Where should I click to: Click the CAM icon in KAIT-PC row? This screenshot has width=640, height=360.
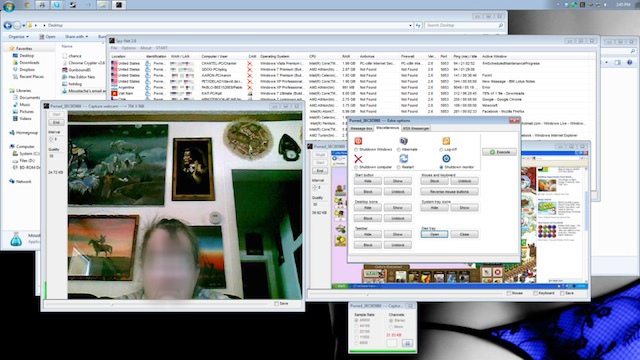[249, 93]
